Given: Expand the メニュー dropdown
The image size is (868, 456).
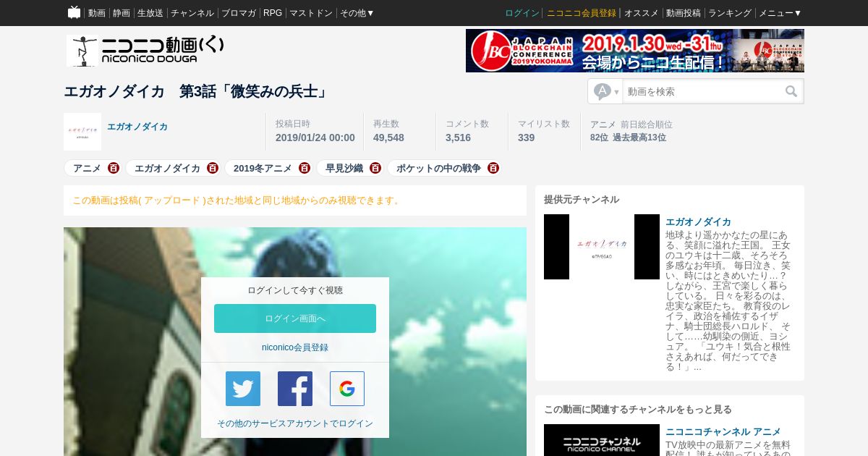Looking at the screenshot, I should point(780,13).
